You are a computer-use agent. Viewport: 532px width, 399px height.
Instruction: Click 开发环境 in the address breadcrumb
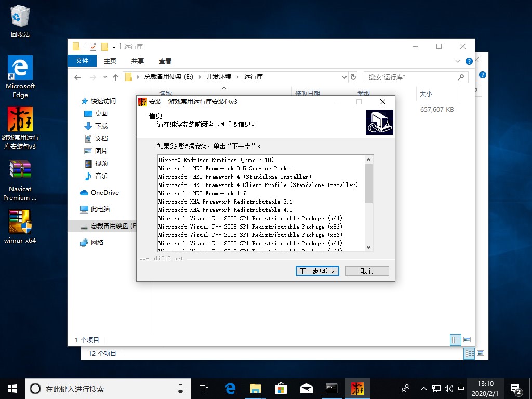[219, 77]
